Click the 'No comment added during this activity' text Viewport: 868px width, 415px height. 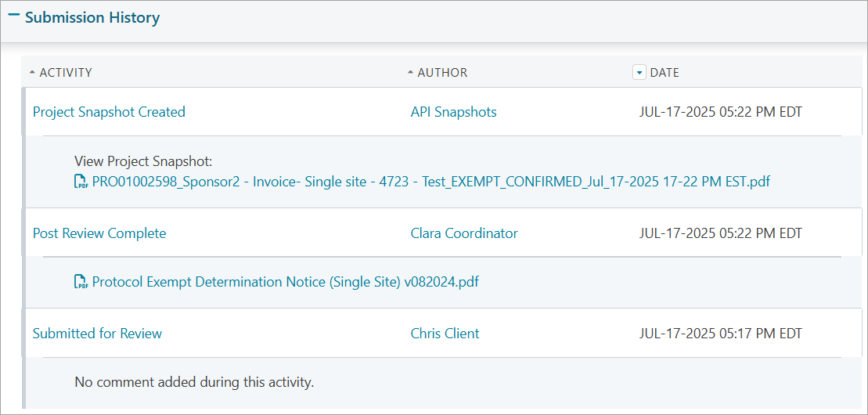coord(194,382)
